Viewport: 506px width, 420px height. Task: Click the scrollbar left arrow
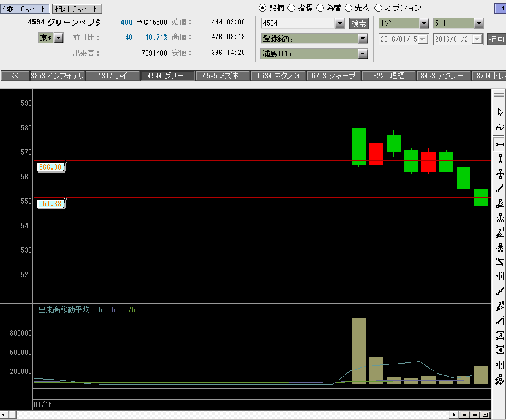tap(4, 414)
